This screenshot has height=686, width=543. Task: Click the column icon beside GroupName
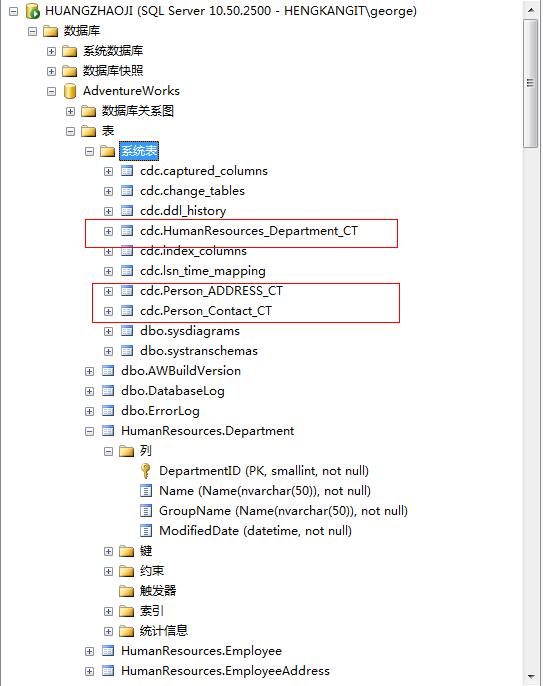pos(146,511)
